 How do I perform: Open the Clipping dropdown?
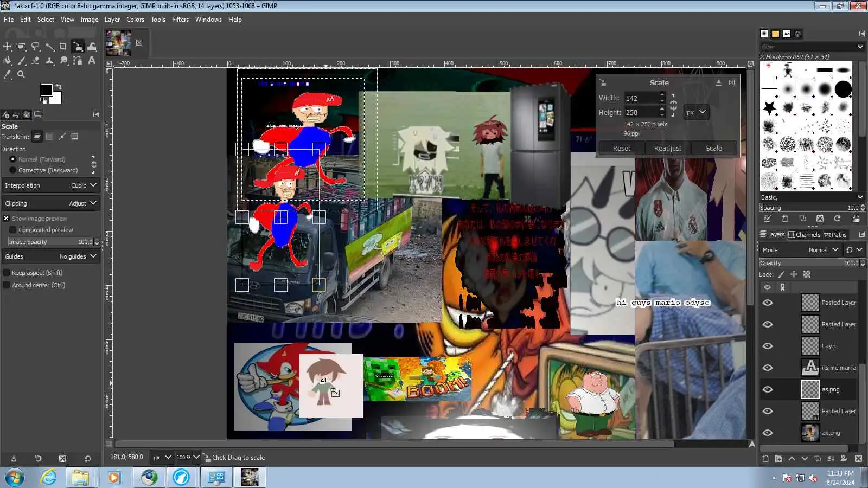tap(51, 203)
